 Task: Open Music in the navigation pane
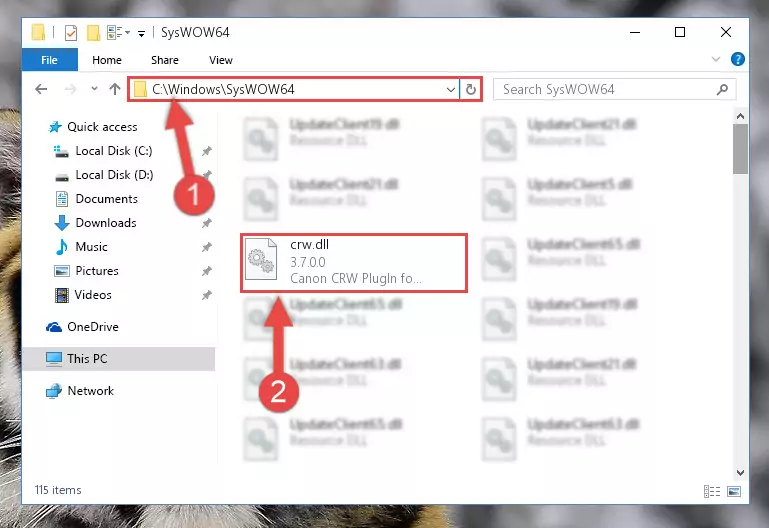tap(91, 247)
